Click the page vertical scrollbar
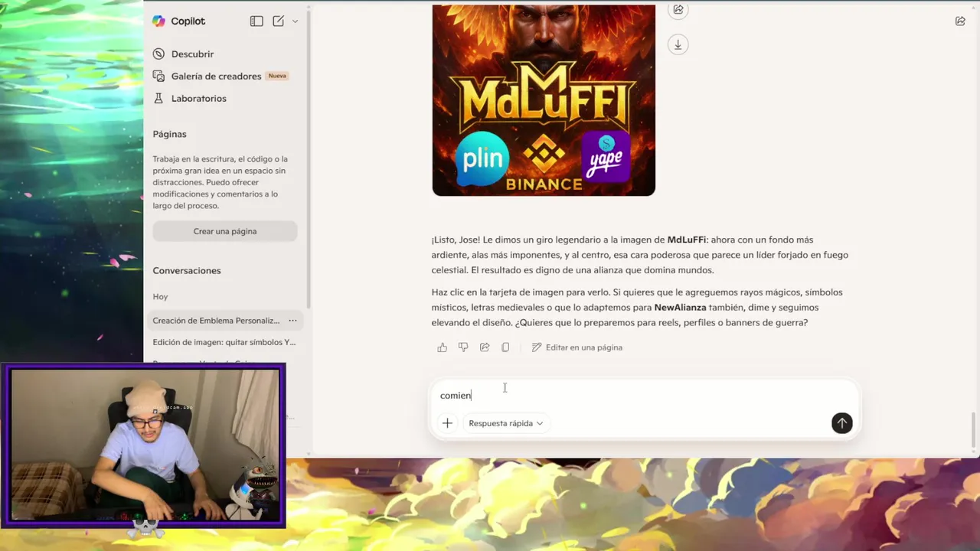This screenshot has width=980, height=551. point(975,431)
